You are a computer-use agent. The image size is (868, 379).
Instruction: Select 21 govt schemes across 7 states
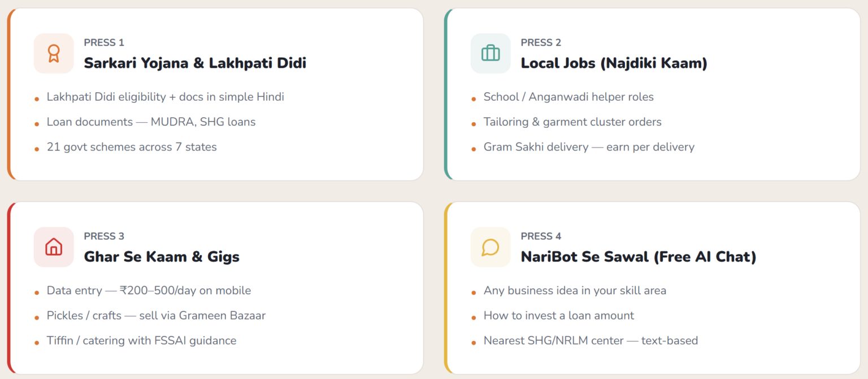pos(132,147)
